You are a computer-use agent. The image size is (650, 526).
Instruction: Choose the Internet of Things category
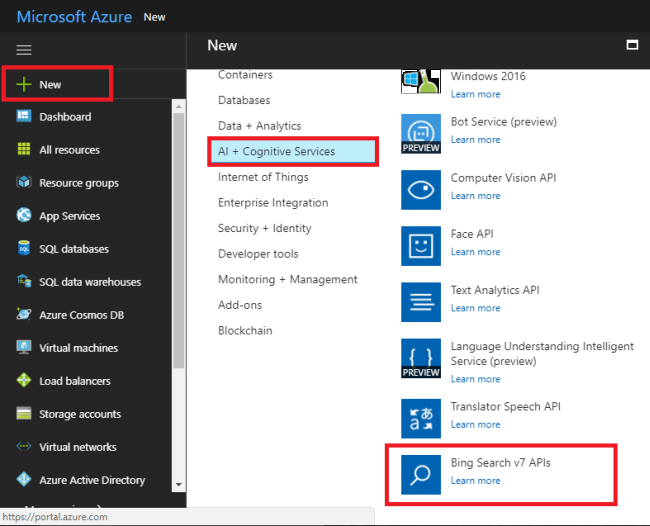pyautogui.click(x=265, y=177)
